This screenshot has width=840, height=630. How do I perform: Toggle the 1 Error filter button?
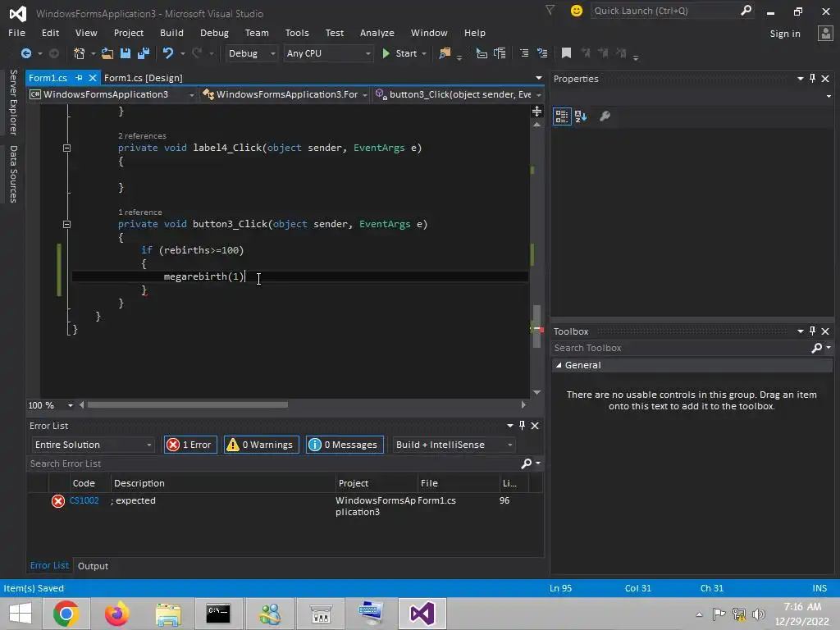click(190, 445)
